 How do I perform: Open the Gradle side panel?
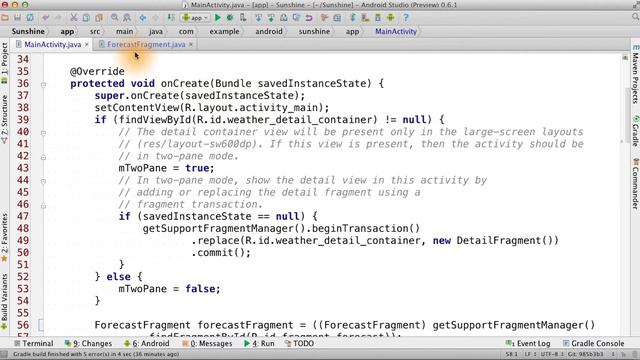636,131
